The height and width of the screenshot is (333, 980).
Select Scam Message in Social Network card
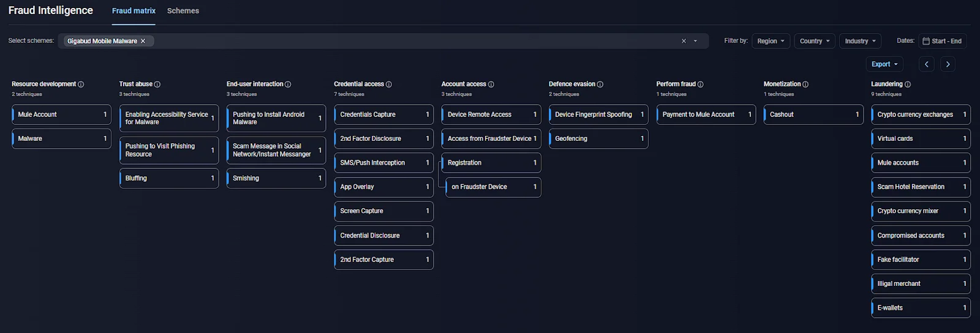276,150
